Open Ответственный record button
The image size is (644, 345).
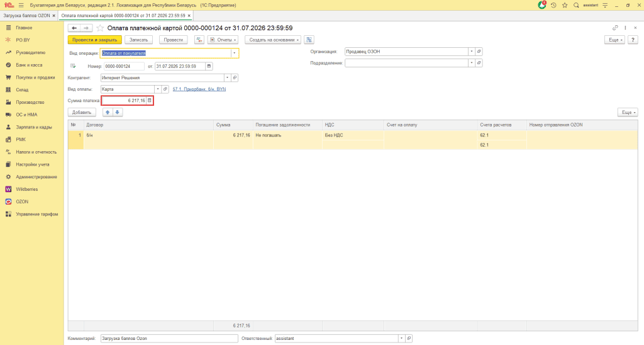[x=409, y=339]
